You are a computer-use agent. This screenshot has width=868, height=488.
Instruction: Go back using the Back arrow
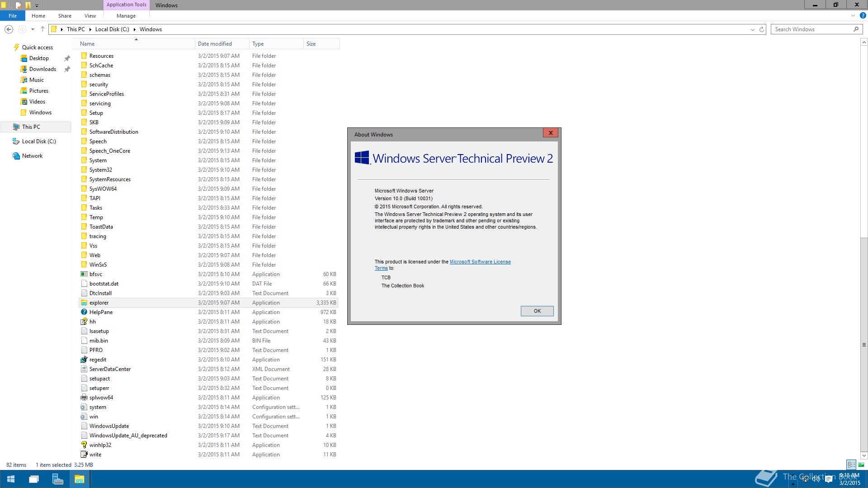pos(9,29)
